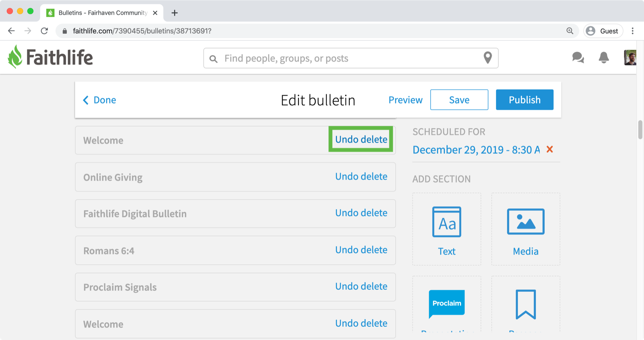Click the browser back arrow

(x=11, y=31)
